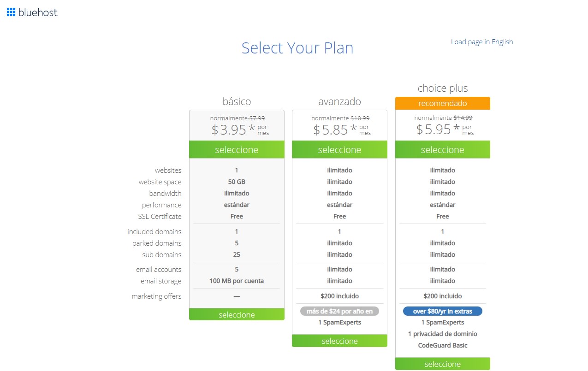Click the orange recomendado banner
The image size is (588, 371).
(x=442, y=103)
